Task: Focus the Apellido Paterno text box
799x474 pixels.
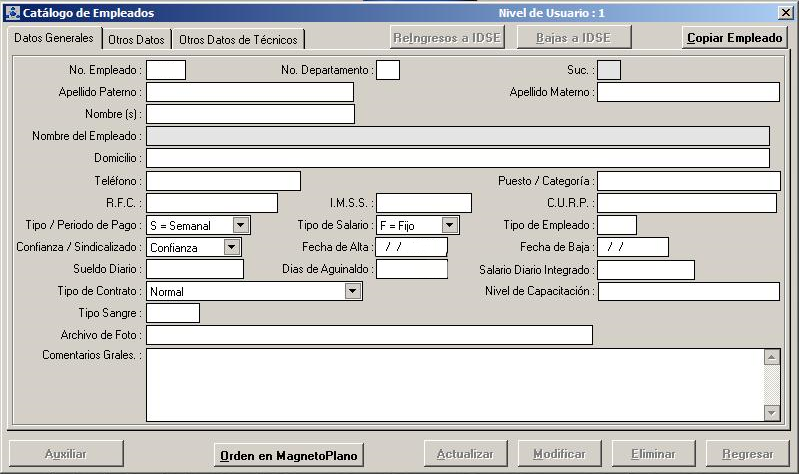Action: pos(250,92)
